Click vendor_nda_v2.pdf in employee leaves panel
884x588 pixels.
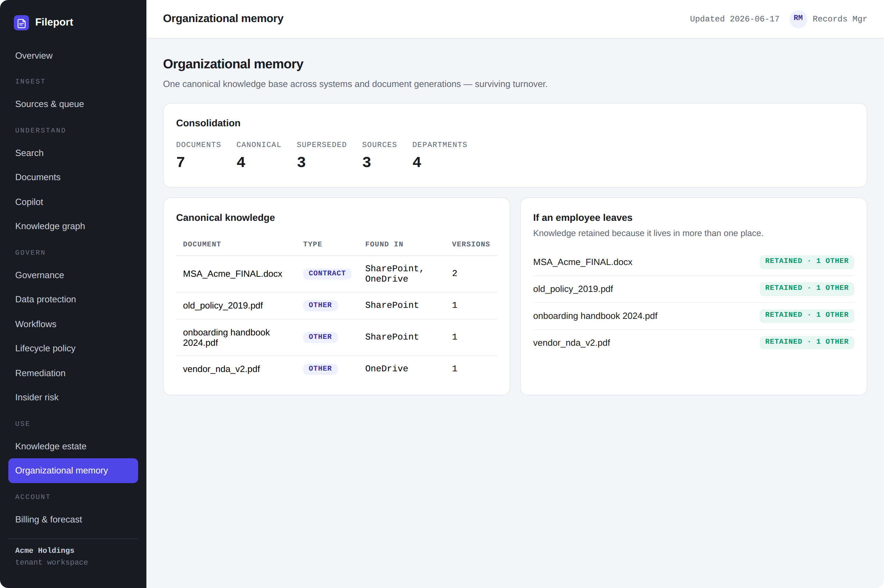pos(571,343)
